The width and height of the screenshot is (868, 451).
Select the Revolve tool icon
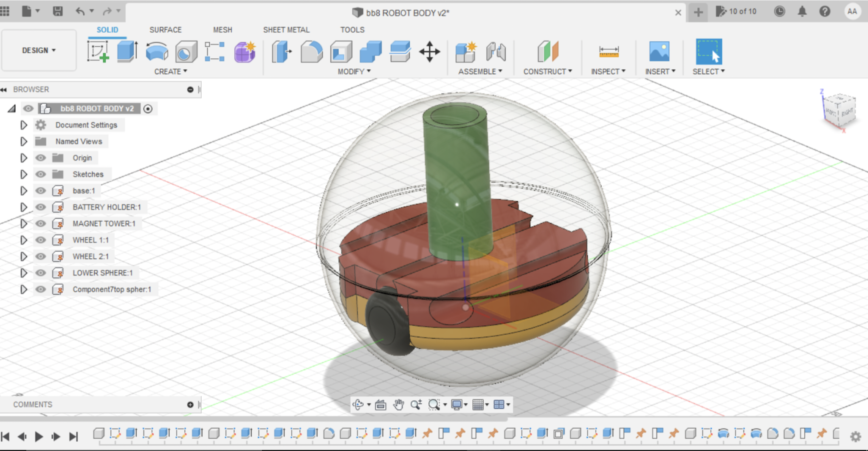[x=157, y=52]
